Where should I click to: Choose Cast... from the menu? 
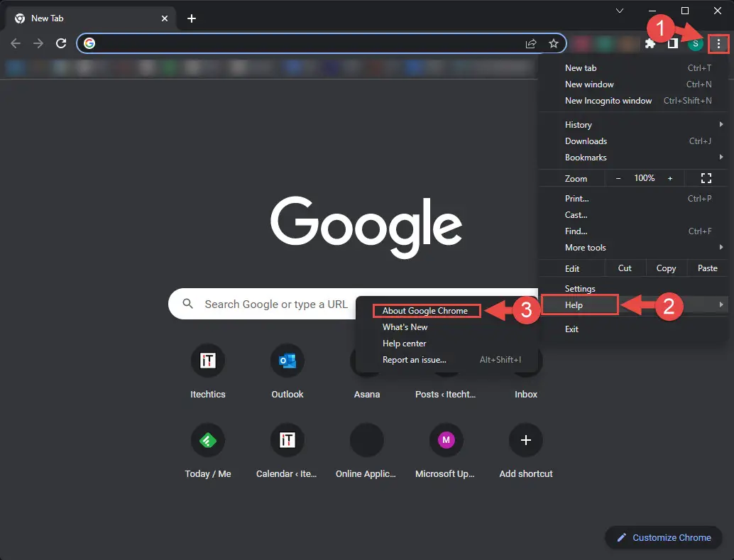(x=633, y=215)
